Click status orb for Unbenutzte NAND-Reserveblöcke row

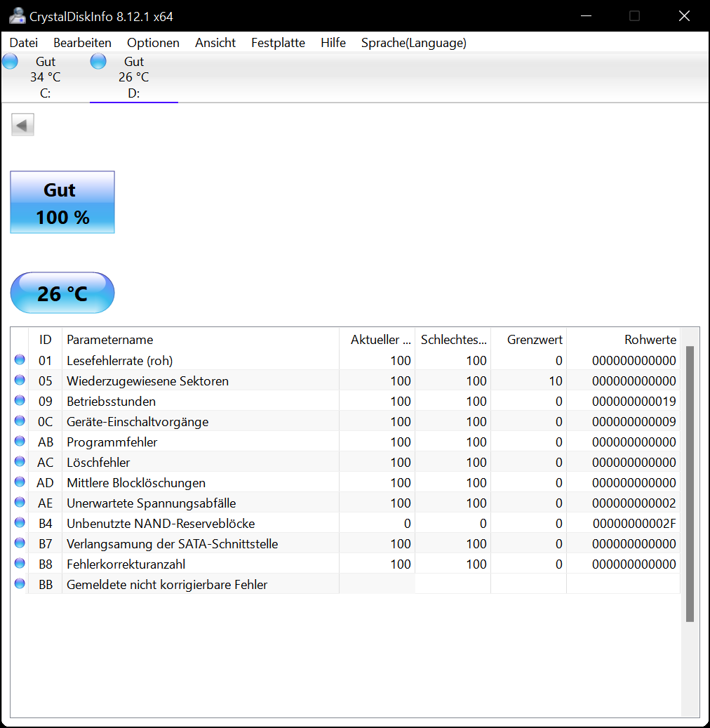20,523
